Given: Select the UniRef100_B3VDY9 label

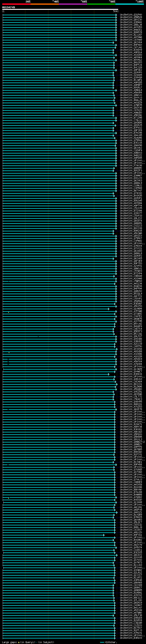Looking at the screenshot, I should pyautogui.click(x=131, y=50).
